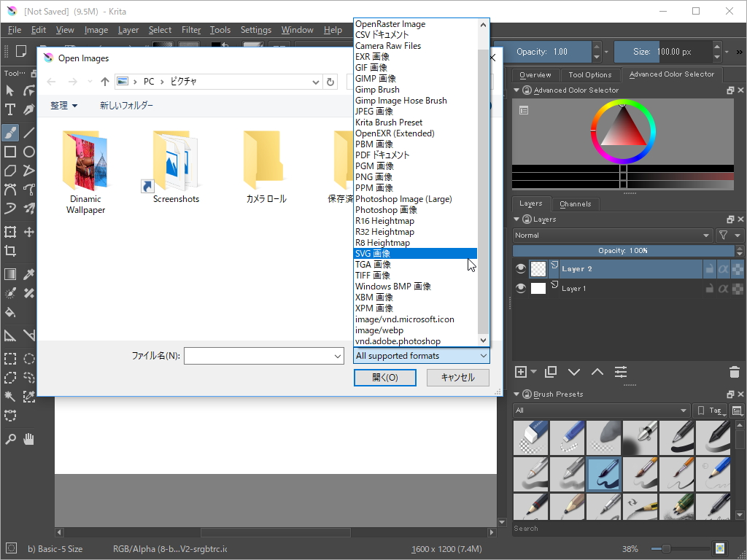Open the All supported formats dropdown
Screen dimensions: 747x560
tap(421, 356)
